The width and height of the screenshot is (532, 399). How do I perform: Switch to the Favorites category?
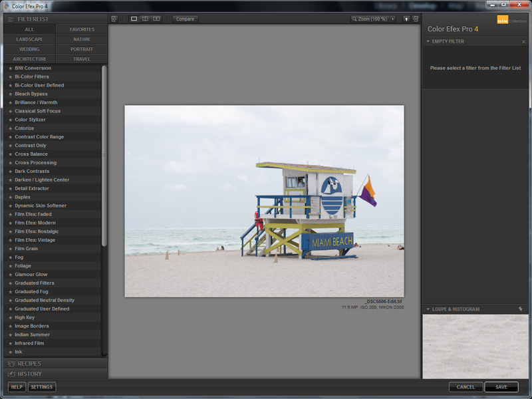[x=82, y=29]
